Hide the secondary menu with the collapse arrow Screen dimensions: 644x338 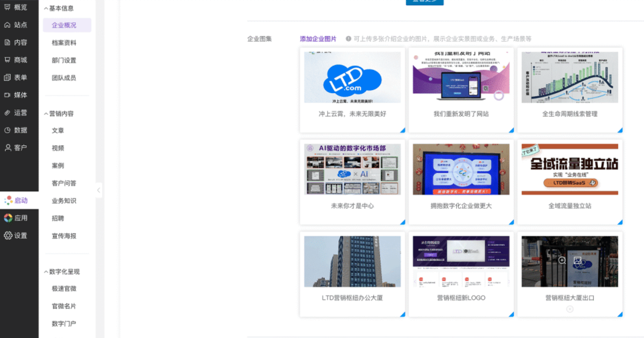point(99,190)
